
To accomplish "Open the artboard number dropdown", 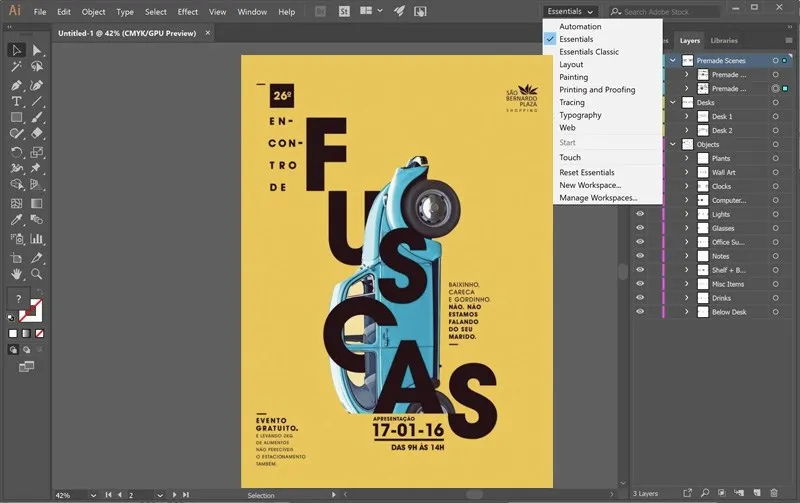I will pos(160,495).
